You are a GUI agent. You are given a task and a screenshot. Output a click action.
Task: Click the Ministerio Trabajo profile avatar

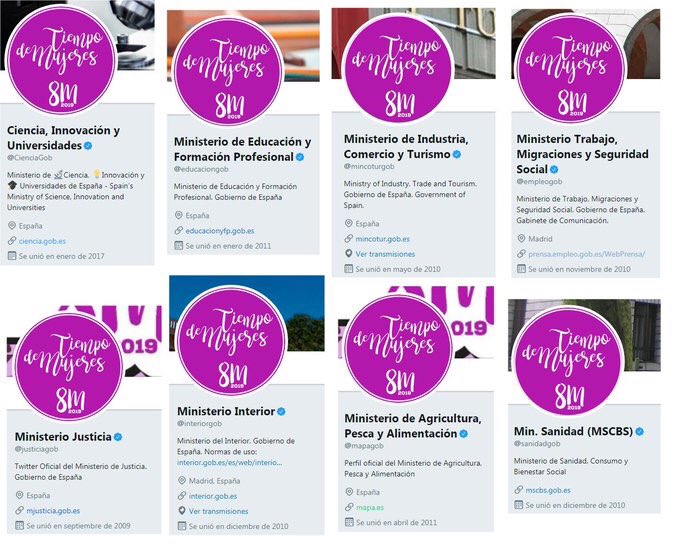point(571,69)
